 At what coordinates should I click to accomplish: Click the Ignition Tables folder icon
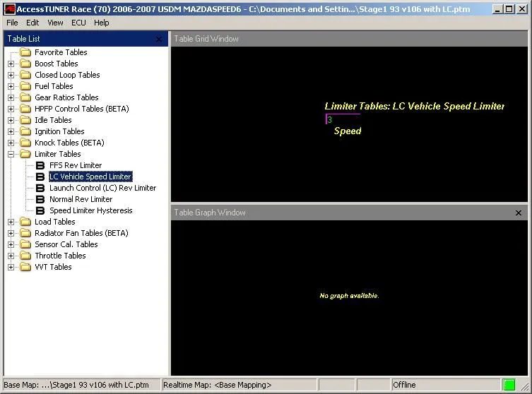pyautogui.click(x=25, y=131)
